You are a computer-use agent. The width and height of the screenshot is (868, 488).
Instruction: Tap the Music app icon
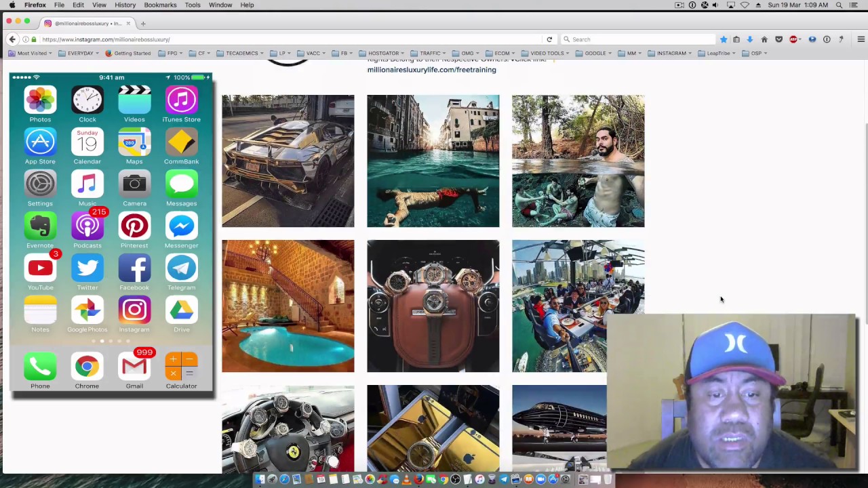pyautogui.click(x=87, y=184)
